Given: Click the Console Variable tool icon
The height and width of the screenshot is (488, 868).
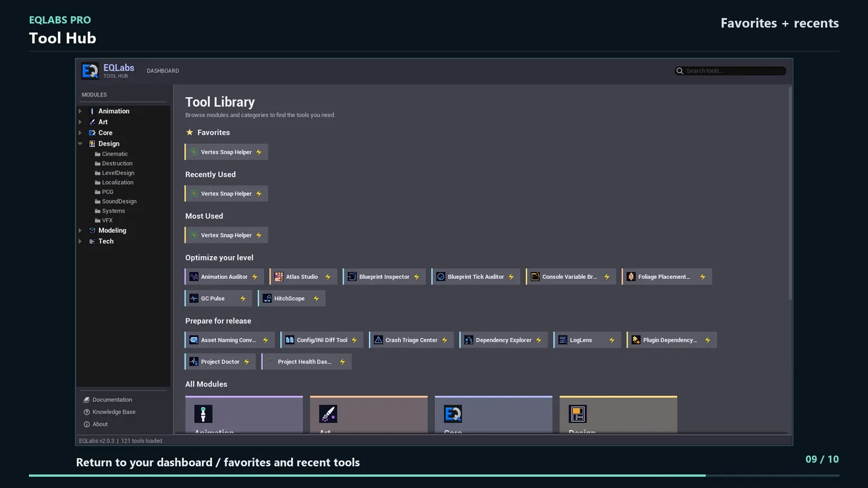Looking at the screenshot, I should click(x=535, y=277).
